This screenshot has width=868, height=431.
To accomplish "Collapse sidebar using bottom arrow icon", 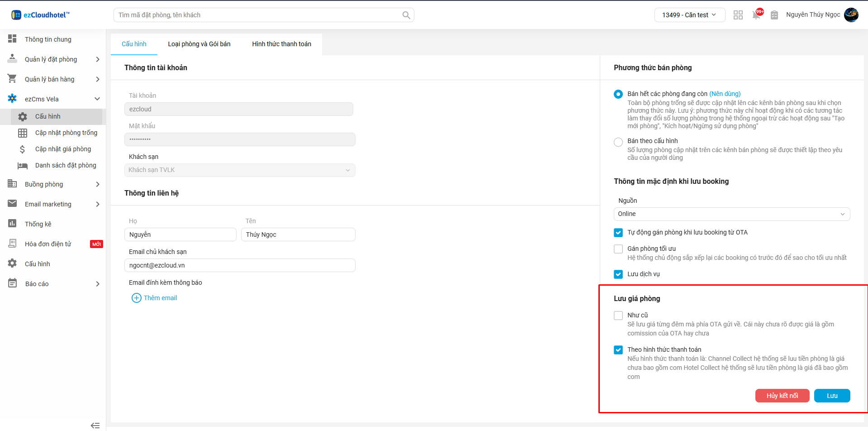I will coord(95,425).
